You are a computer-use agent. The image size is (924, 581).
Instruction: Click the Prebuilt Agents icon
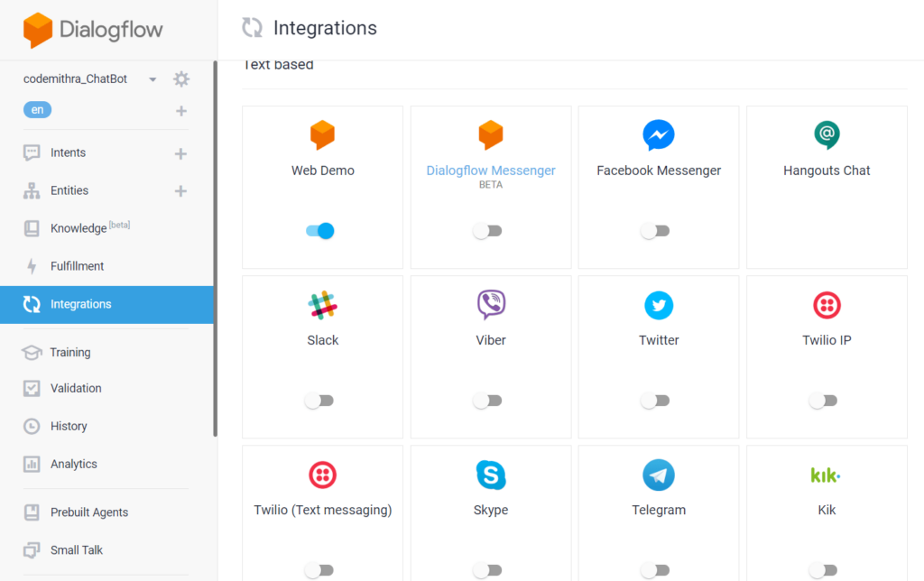[32, 512]
